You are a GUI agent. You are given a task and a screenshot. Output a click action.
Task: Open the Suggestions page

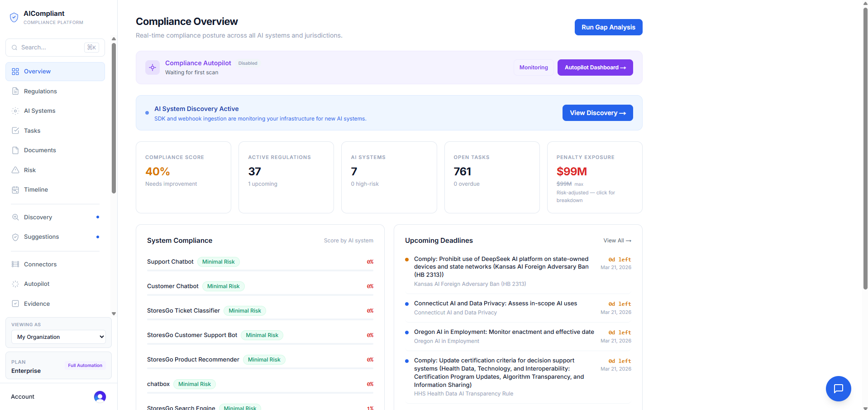click(55, 237)
